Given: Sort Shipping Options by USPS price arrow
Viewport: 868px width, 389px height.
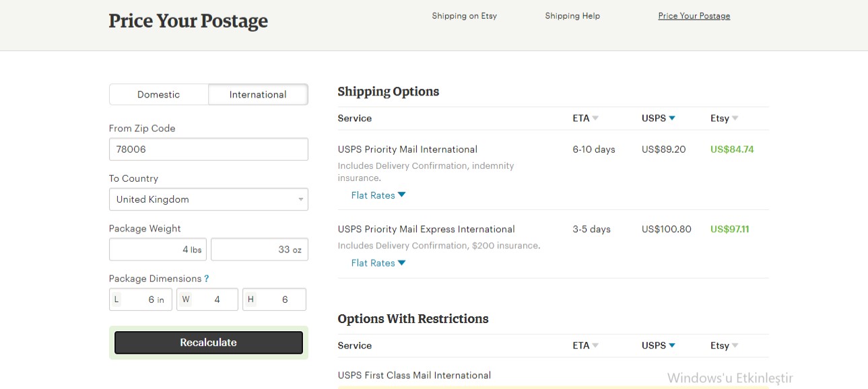Looking at the screenshot, I should click(671, 118).
